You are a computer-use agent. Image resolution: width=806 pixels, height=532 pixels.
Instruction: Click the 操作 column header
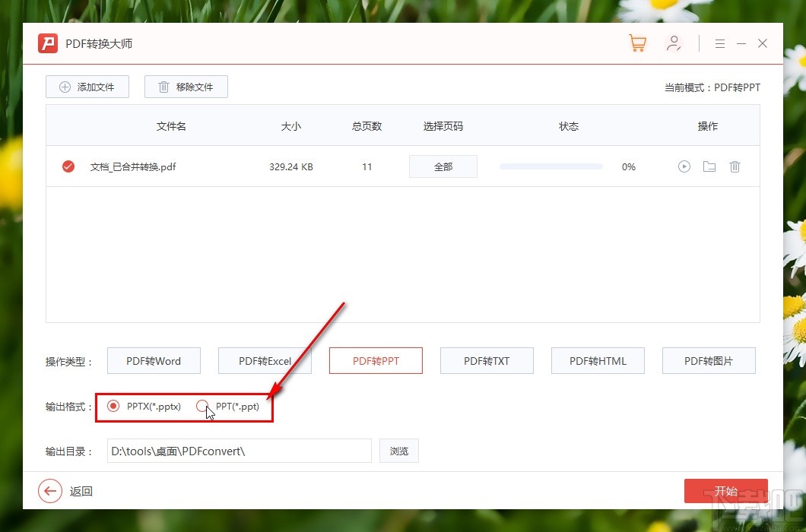(708, 126)
